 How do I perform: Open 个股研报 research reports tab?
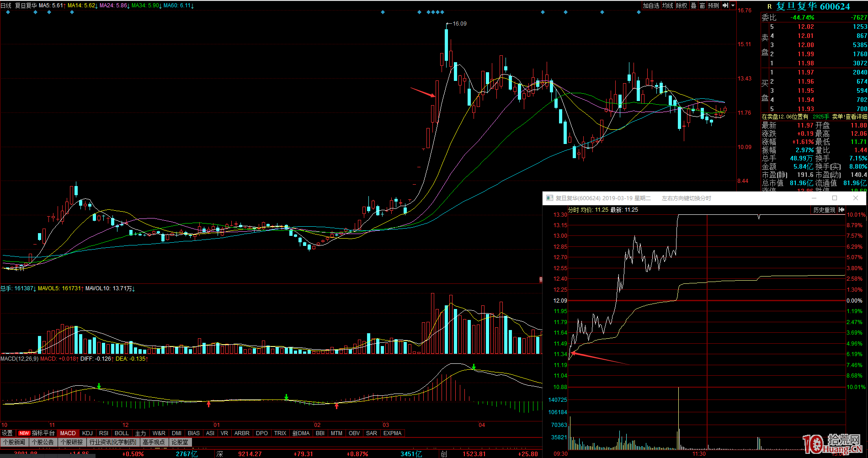72,442
